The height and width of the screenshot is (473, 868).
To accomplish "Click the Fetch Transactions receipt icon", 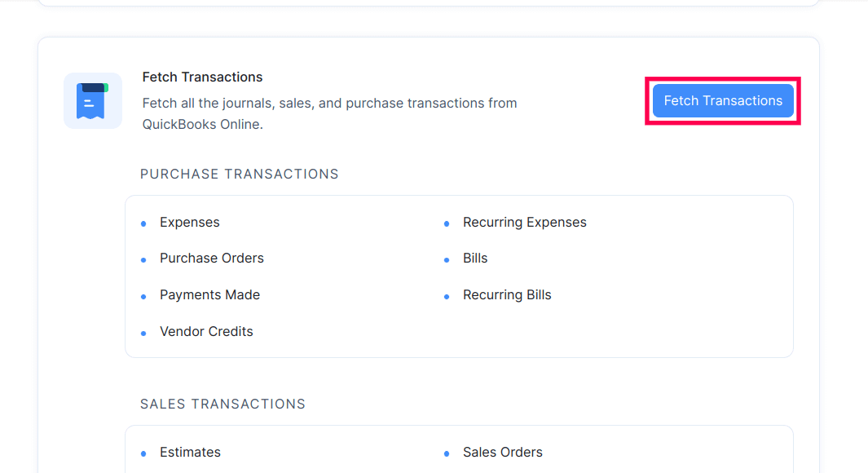I will [93, 100].
